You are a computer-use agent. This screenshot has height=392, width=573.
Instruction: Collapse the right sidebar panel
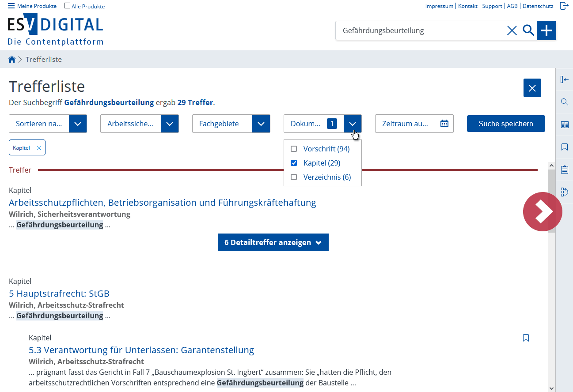point(564,79)
